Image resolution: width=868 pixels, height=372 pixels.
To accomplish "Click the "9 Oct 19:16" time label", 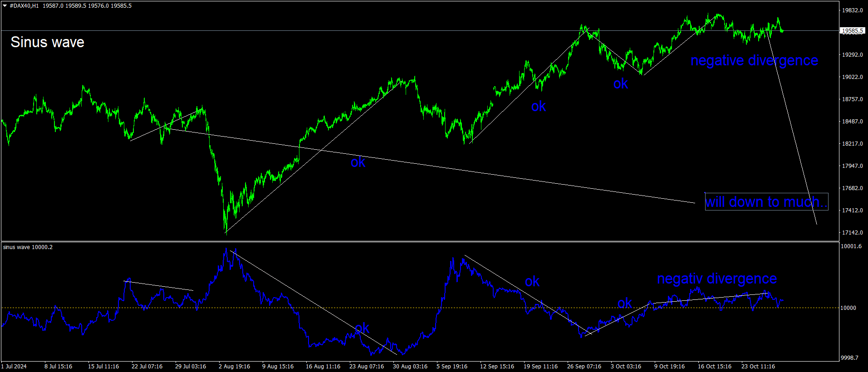I will click(670, 367).
